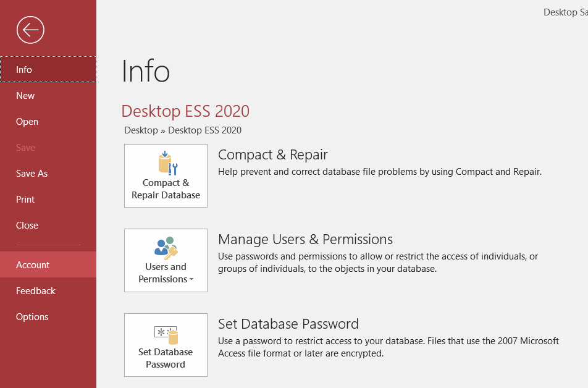Viewport: 588px width, 388px height.
Task: Click the 'Desktop » Desktop ESS 2020' path
Action: click(183, 130)
